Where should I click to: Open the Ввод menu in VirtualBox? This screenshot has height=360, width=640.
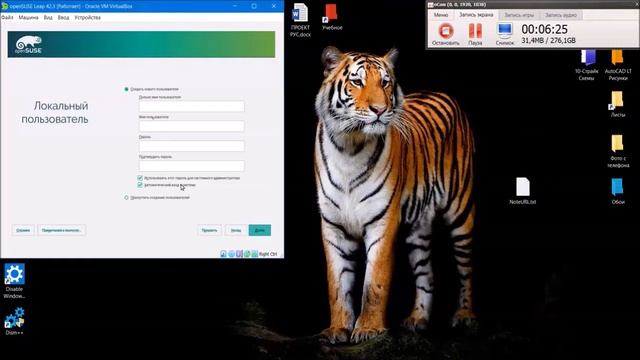pyautogui.click(x=63, y=18)
